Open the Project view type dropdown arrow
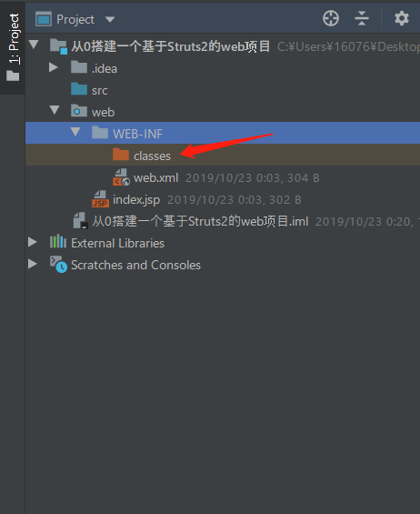 coord(110,20)
